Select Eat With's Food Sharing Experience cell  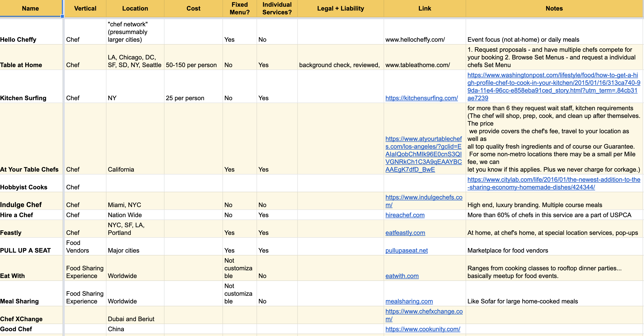click(x=85, y=268)
